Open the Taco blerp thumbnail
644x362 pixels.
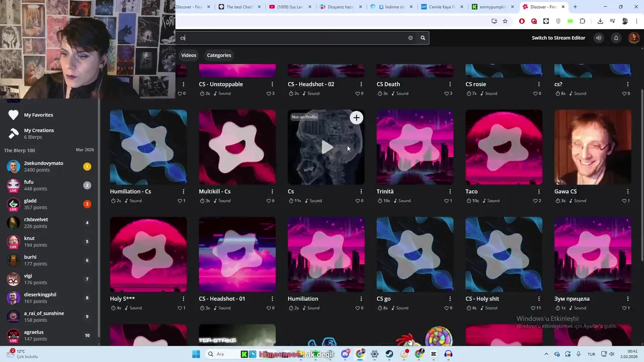tap(504, 147)
